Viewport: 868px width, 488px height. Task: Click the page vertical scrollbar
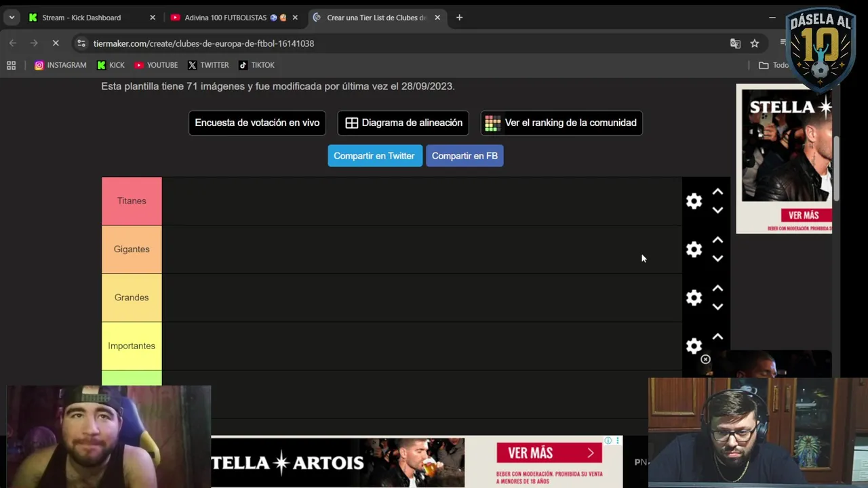(x=836, y=168)
